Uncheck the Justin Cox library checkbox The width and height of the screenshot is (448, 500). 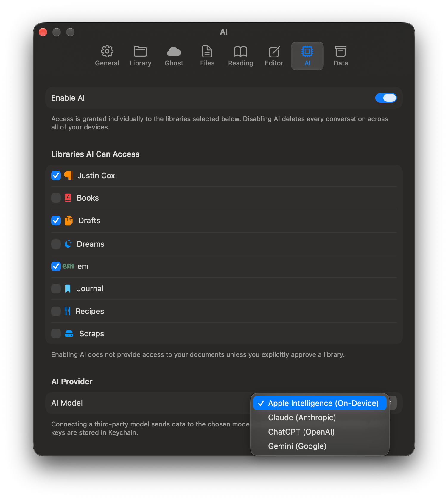pos(56,176)
